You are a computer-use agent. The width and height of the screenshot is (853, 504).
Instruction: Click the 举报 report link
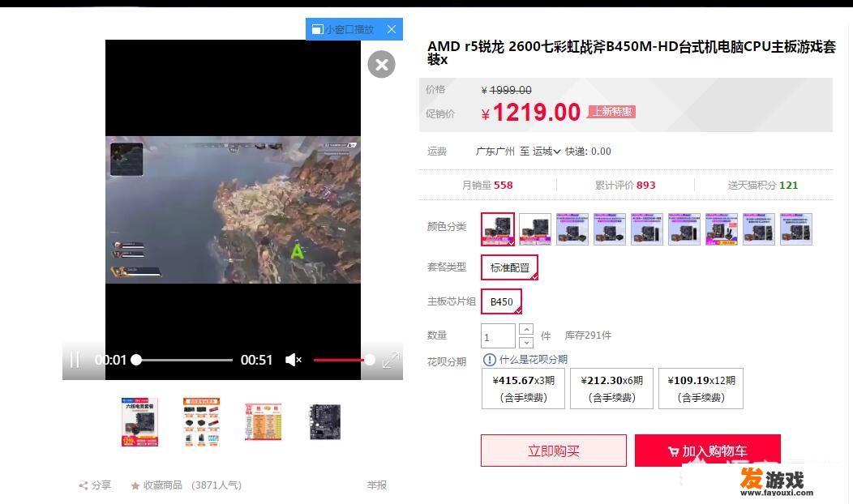coord(376,485)
